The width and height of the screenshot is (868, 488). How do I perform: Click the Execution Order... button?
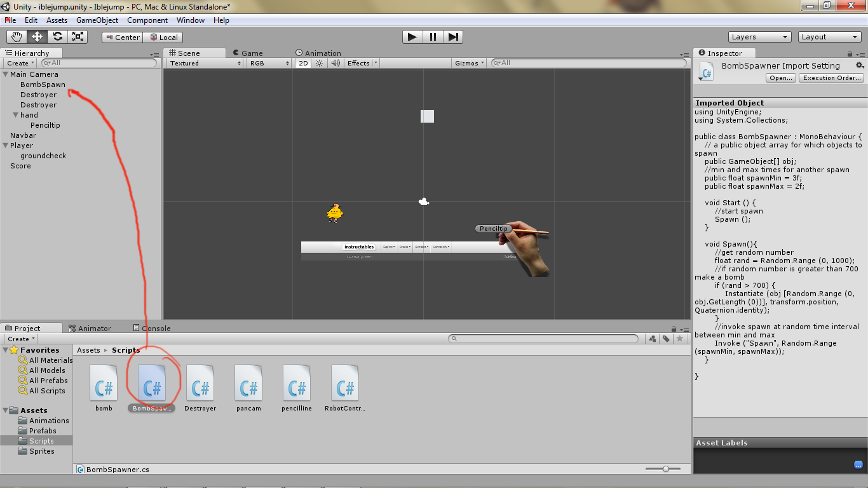(832, 78)
